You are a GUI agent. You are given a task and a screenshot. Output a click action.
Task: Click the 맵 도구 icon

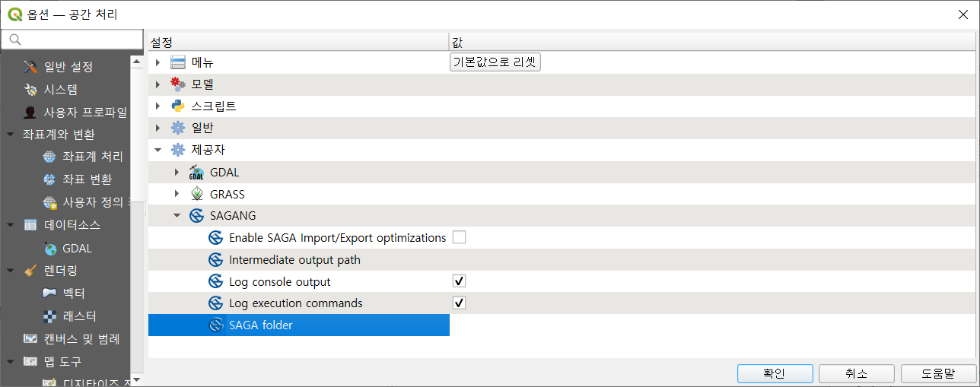[x=30, y=361]
